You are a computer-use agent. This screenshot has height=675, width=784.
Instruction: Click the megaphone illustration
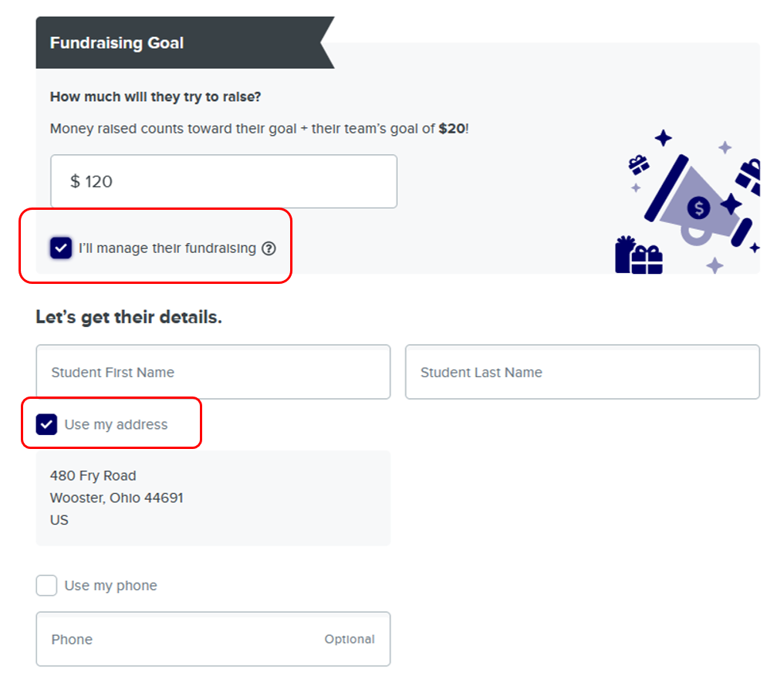[693, 202]
